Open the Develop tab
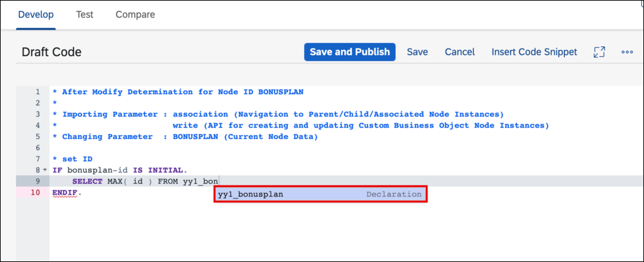 36,15
